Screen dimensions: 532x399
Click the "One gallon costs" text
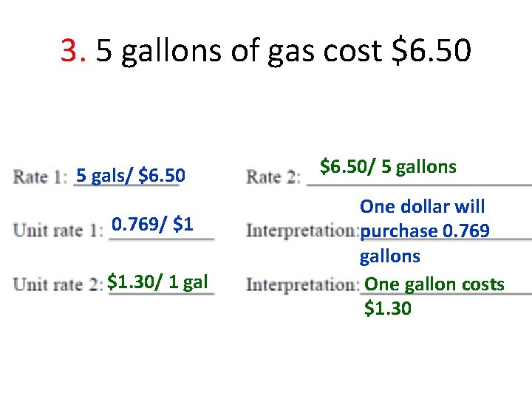tap(434, 284)
